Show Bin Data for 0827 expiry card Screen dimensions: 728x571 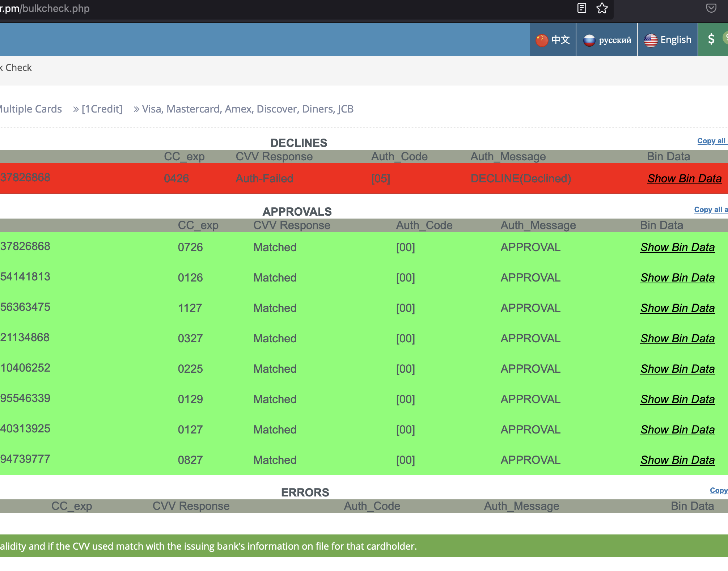pos(677,460)
